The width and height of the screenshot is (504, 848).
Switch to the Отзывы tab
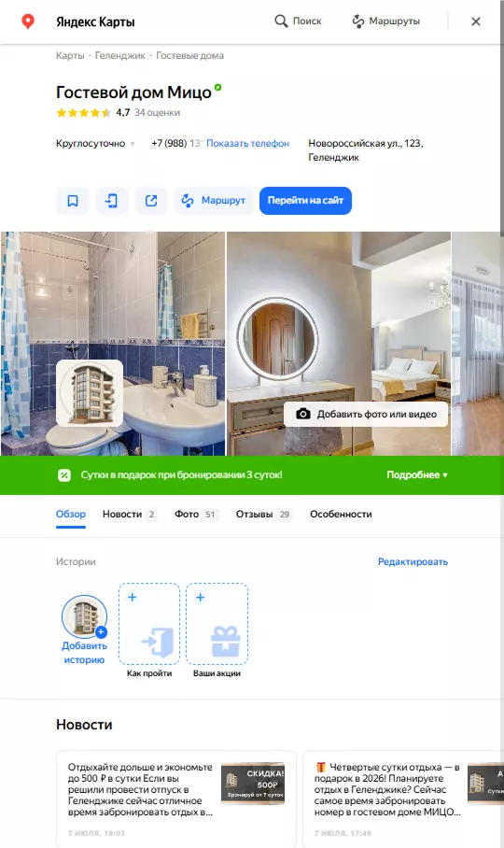263,515
